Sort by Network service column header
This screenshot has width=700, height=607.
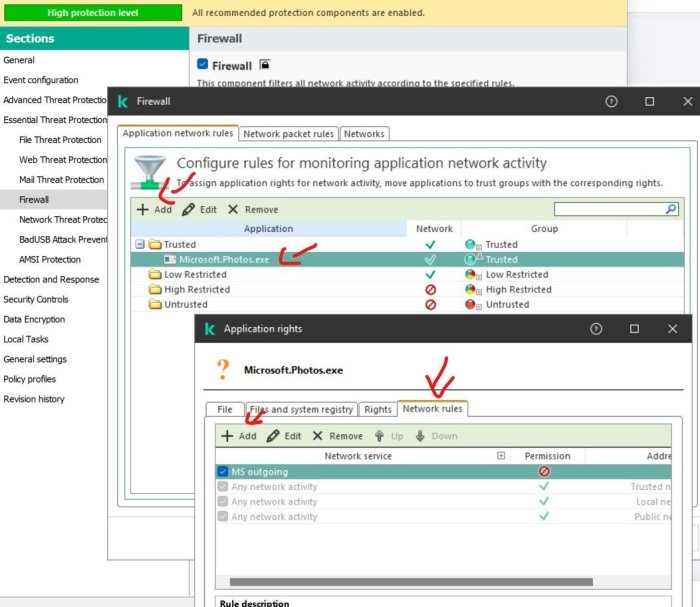pos(358,456)
